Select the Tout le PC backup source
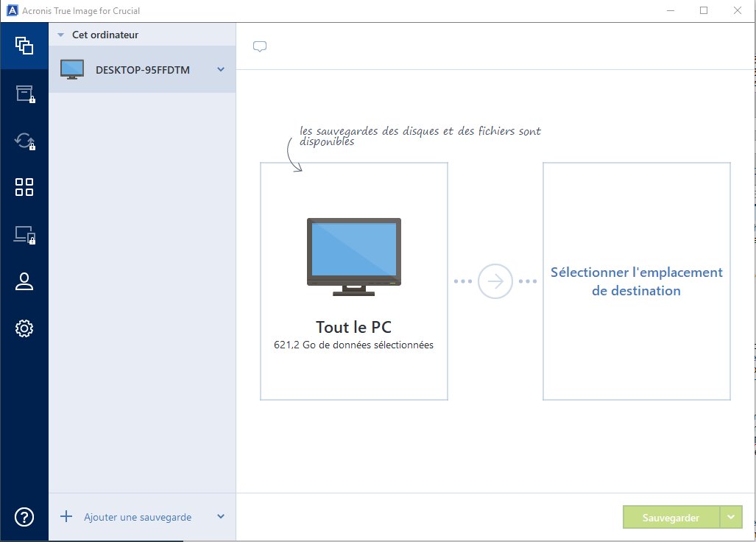756x542 pixels. click(x=354, y=281)
